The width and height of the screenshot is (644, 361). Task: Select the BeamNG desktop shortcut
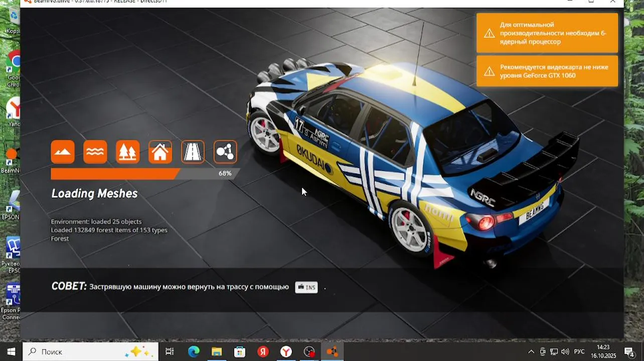click(x=11, y=160)
